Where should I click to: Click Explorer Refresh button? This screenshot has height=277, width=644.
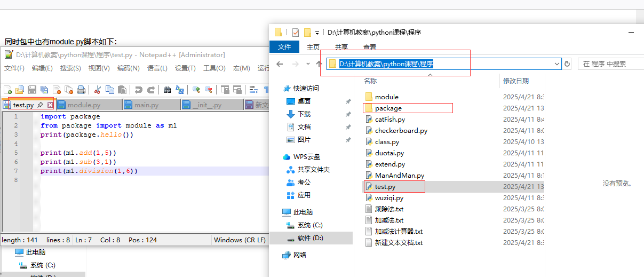click(567, 64)
